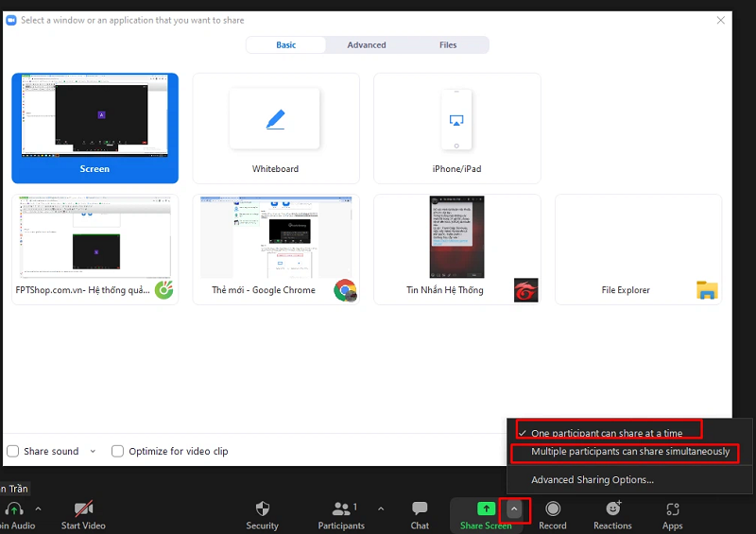This screenshot has width=756, height=534.
Task: Open the Chat bubble icon
Action: click(x=420, y=509)
